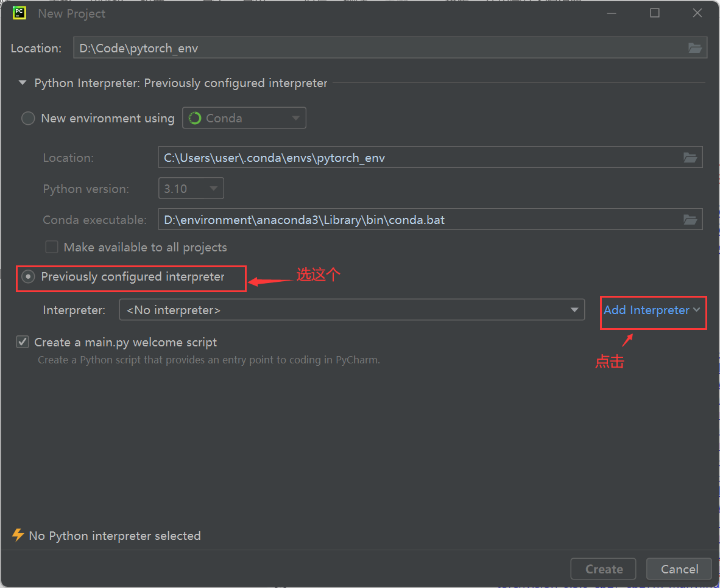Close the New Project dialog
This screenshot has height=588, width=720.
tap(697, 13)
